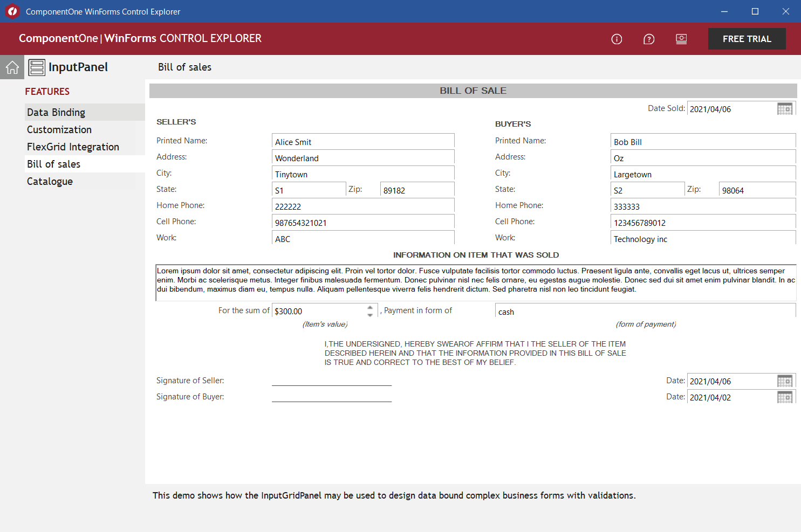Decrease the item value with down arrow
801x532 pixels.
(x=370, y=315)
